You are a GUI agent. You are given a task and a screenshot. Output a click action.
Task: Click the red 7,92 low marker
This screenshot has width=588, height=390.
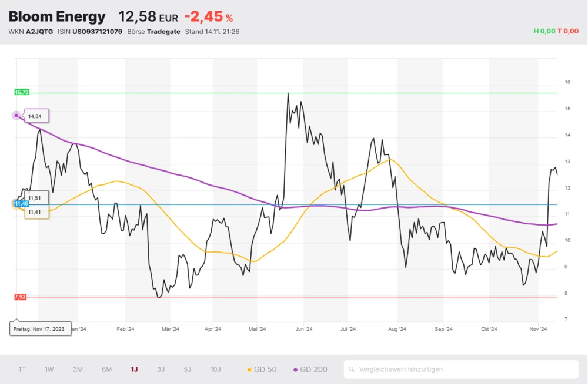[x=20, y=297]
